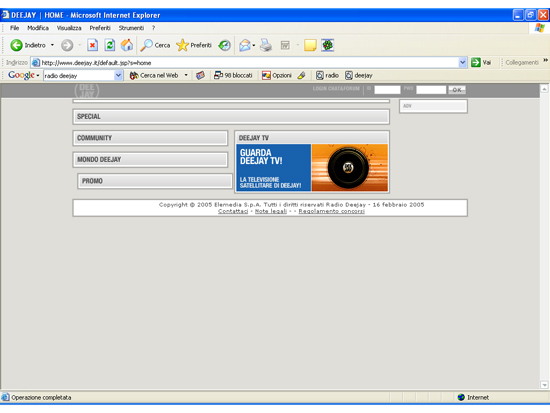Click the SPECIAL section bar
The height and width of the screenshot is (413, 550).
pos(231,116)
